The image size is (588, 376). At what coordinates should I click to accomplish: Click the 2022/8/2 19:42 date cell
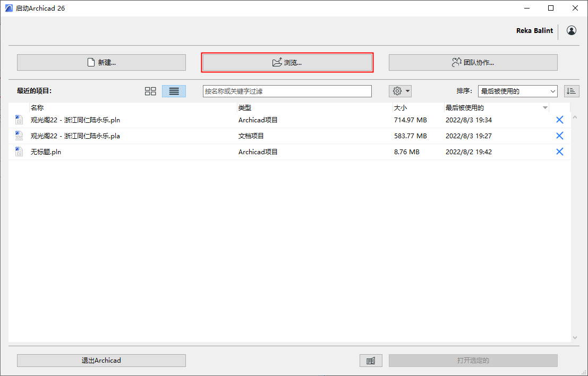pos(468,152)
